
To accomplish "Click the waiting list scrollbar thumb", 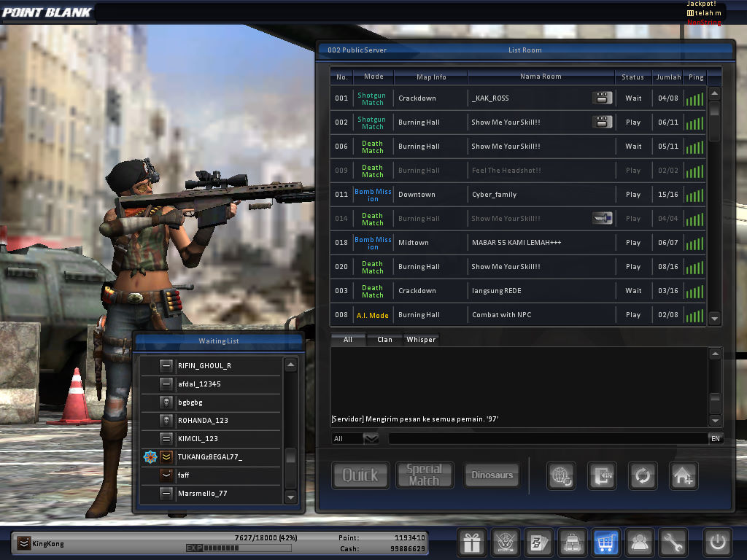I will point(290,456).
